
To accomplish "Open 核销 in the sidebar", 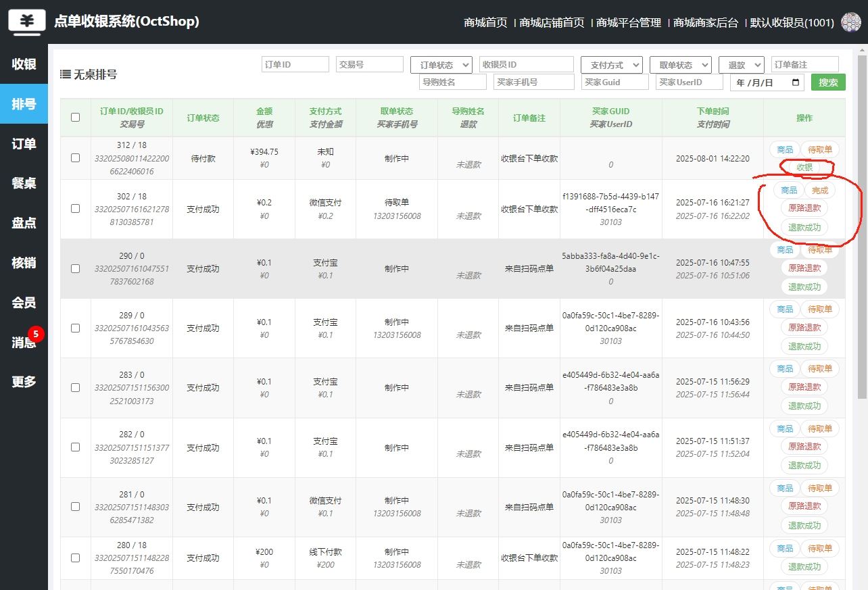I will (24, 263).
